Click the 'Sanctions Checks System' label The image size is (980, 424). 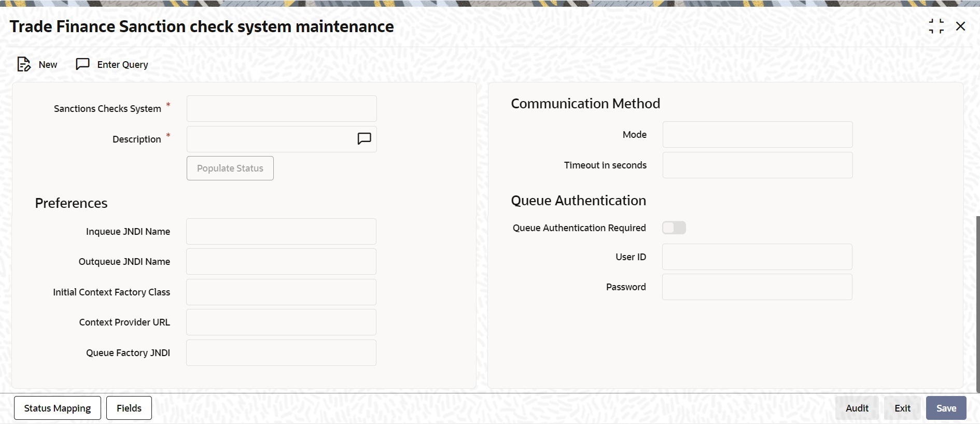[x=107, y=109]
